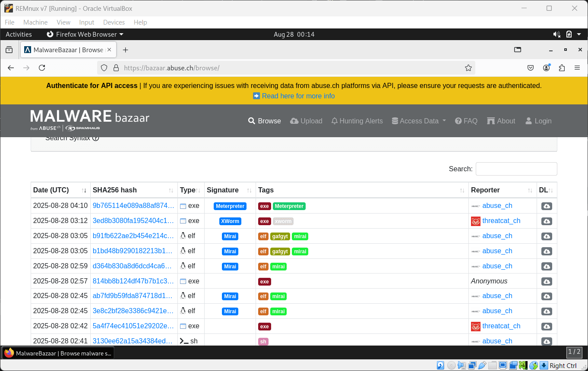Download the 3e8c2bf28e3386c9421e sample
This screenshot has height=371, width=588.
(547, 311)
